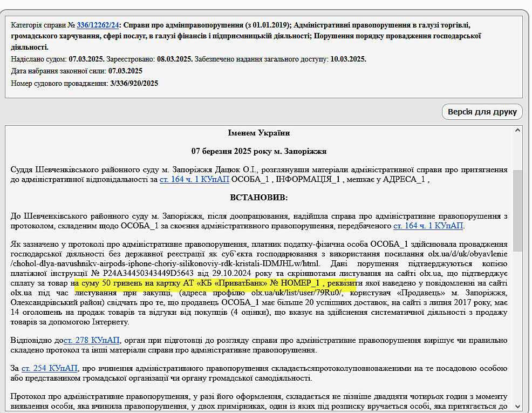Click the registration date 08.03.2025
This screenshot has height=413, width=532.
175,59
